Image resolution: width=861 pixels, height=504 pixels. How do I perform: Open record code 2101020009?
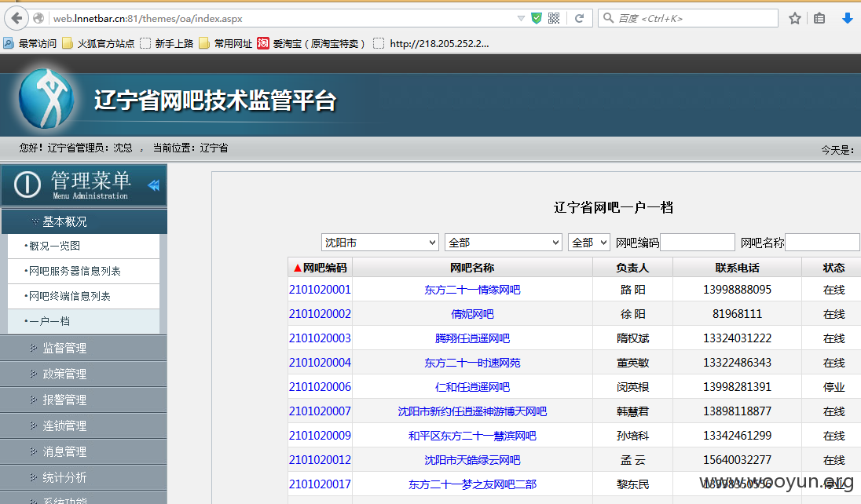point(321,436)
